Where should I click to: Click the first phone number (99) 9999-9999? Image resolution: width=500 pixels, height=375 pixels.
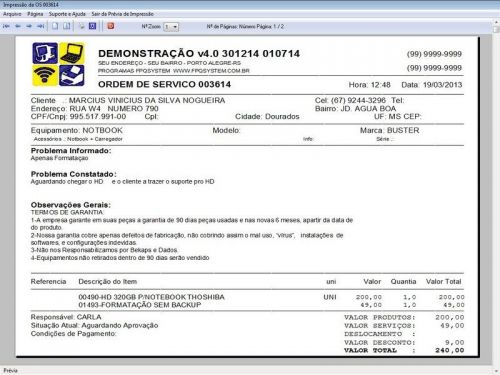coord(434,54)
